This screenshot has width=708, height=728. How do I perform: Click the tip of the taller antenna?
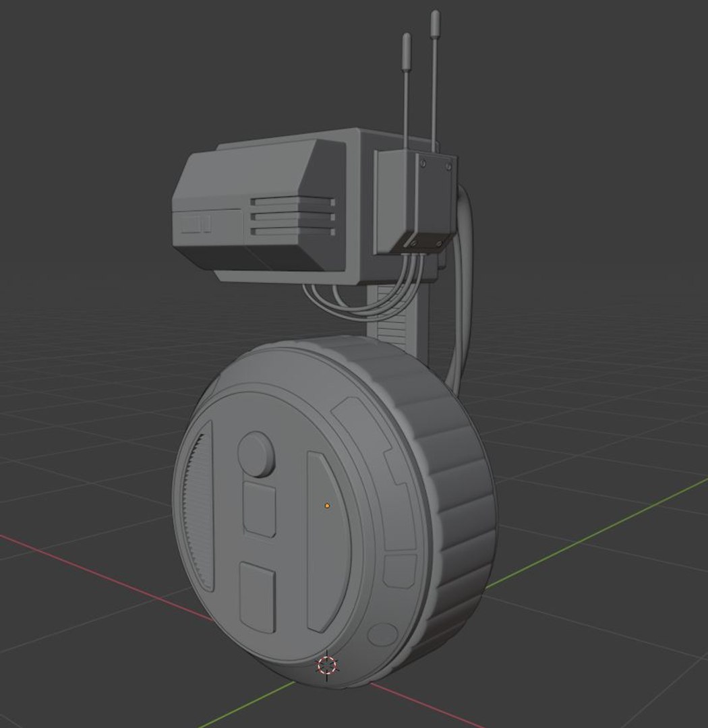pos(435,25)
